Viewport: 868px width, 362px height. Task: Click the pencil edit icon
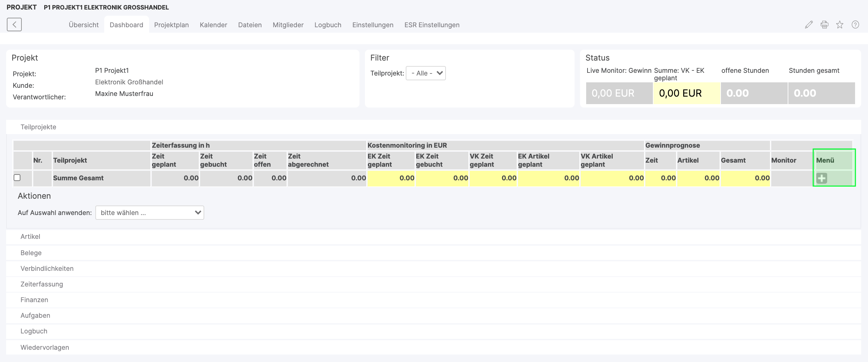(x=809, y=24)
